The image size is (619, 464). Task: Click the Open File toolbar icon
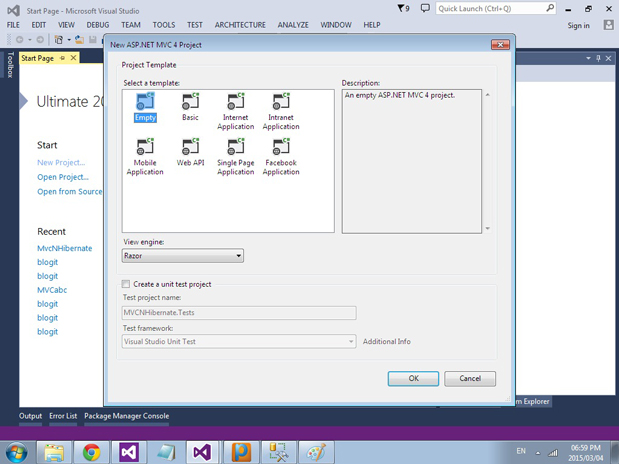coord(79,39)
